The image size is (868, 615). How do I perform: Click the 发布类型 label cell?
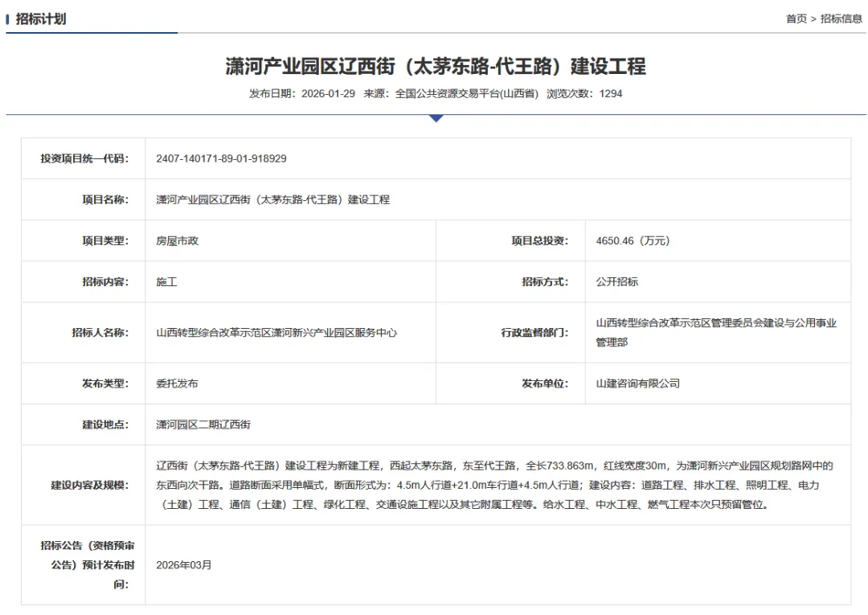point(84,383)
